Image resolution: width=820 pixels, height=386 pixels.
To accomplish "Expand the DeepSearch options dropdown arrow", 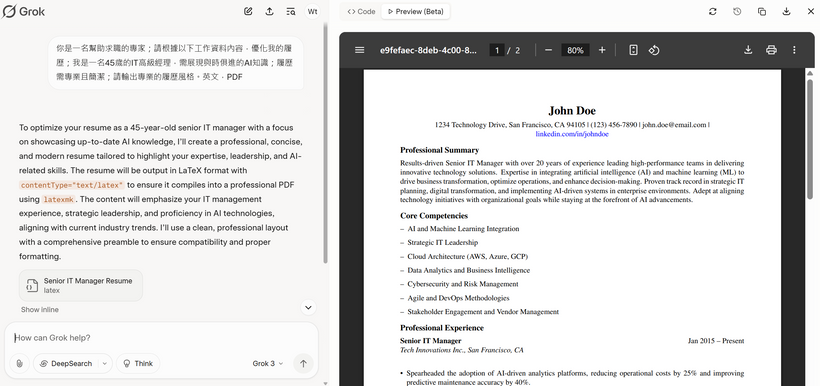I will (105, 364).
